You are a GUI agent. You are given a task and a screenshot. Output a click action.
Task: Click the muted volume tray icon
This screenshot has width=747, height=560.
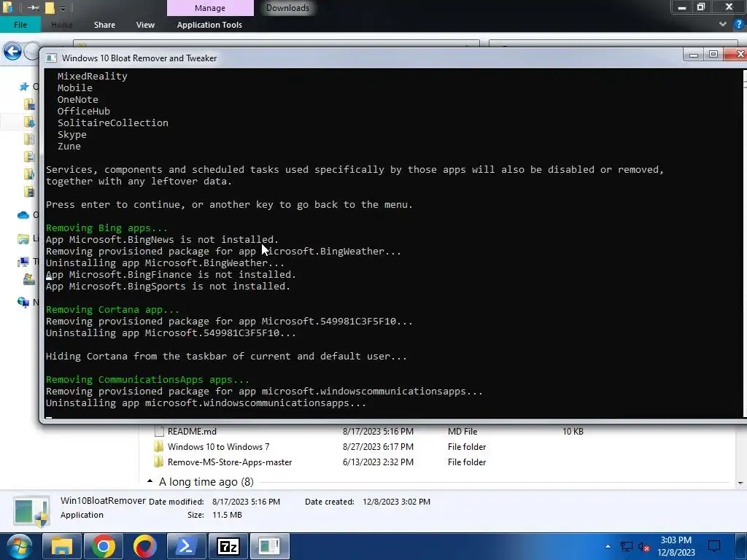pyautogui.click(x=643, y=547)
